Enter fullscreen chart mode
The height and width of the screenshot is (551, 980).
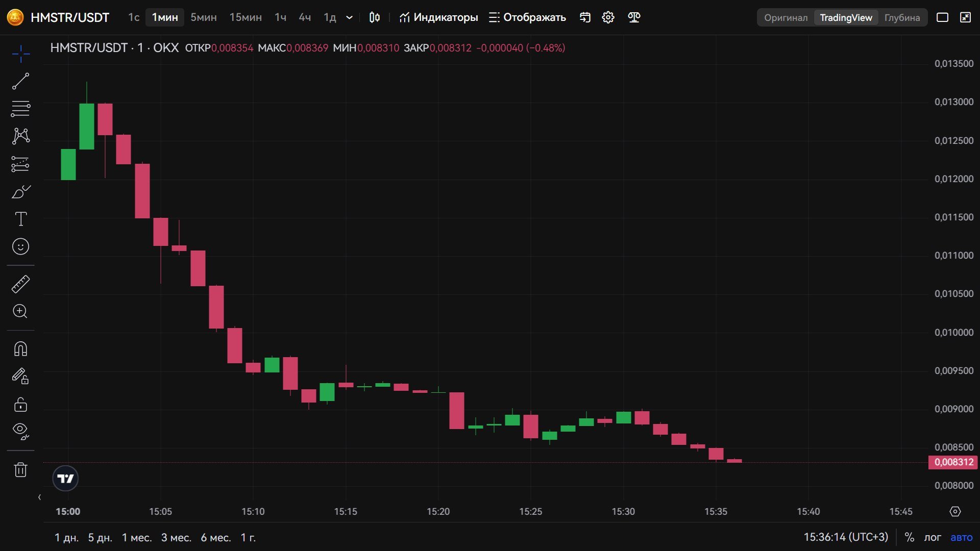[965, 17]
